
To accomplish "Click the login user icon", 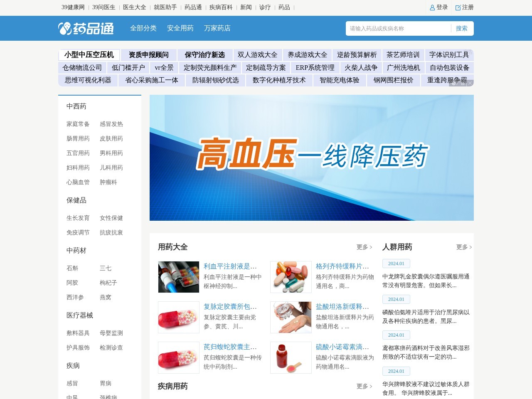I will pyautogui.click(x=433, y=7).
